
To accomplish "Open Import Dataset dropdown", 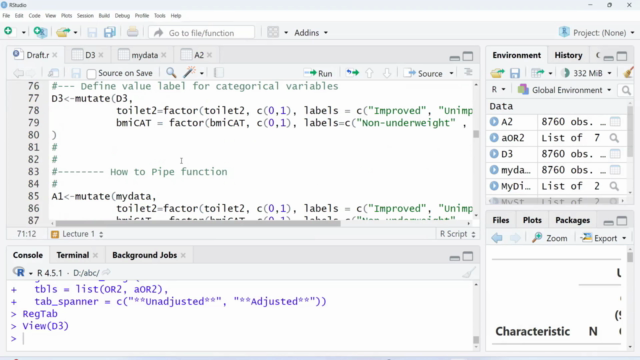I will 542,73.
